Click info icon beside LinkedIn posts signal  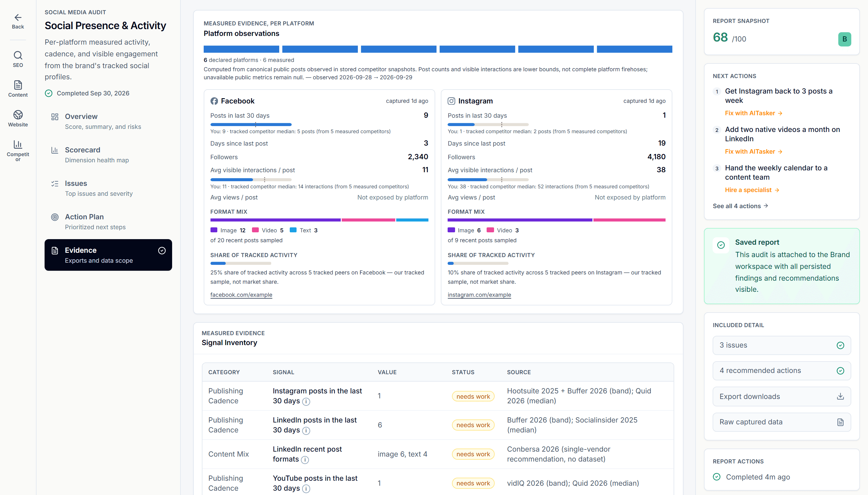[306, 431]
